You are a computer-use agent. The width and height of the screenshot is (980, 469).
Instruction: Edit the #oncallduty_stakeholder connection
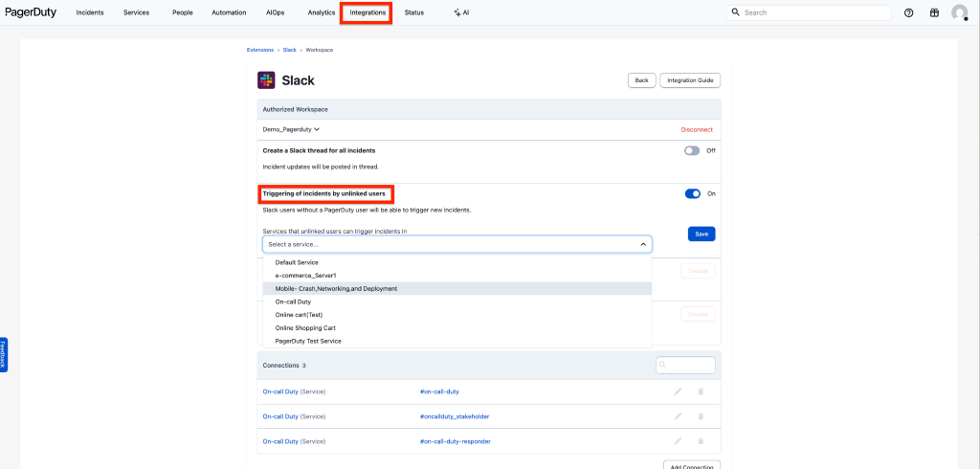click(x=679, y=416)
